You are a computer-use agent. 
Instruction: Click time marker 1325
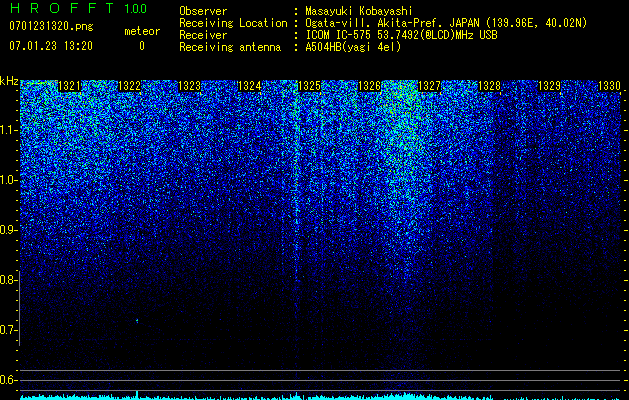[x=310, y=86]
